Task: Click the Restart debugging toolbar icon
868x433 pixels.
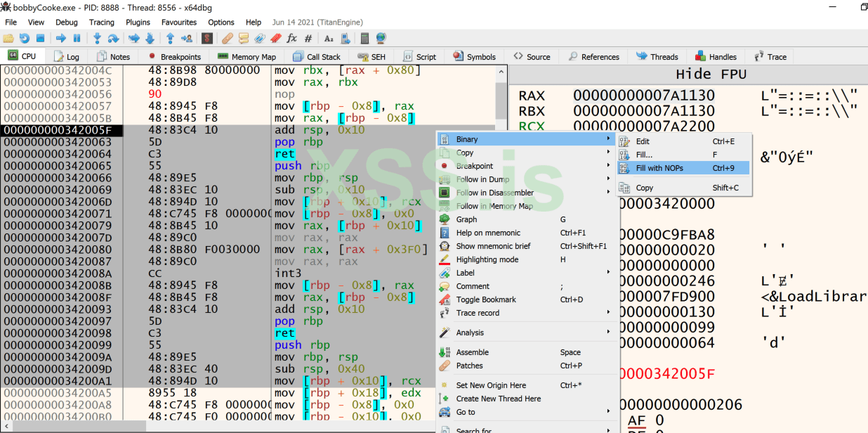Action: point(25,38)
